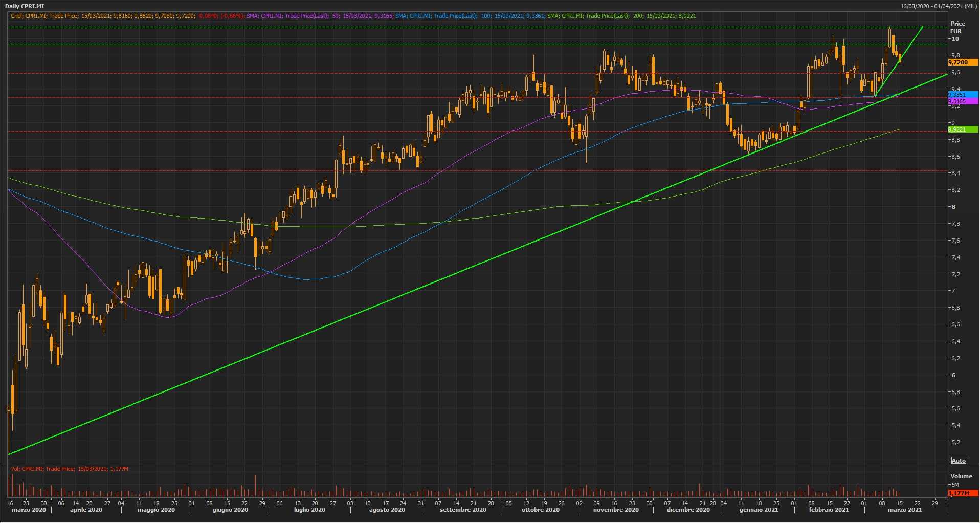Click the marzo 2021 label on time axis

point(904,510)
